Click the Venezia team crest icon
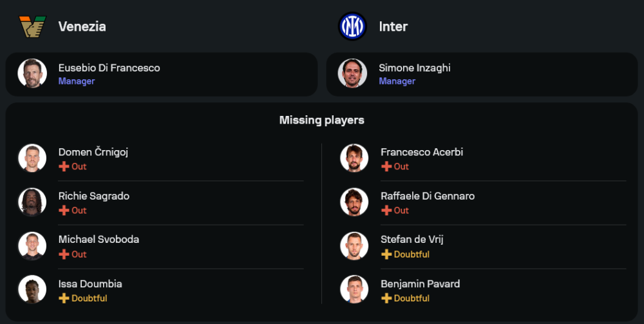 (x=32, y=26)
